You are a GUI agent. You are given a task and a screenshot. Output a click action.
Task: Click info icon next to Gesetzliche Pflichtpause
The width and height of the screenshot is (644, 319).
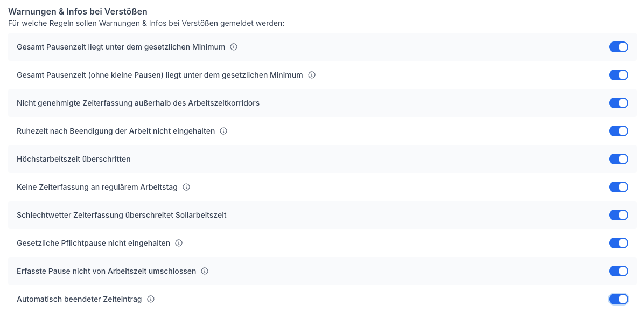coord(179,243)
